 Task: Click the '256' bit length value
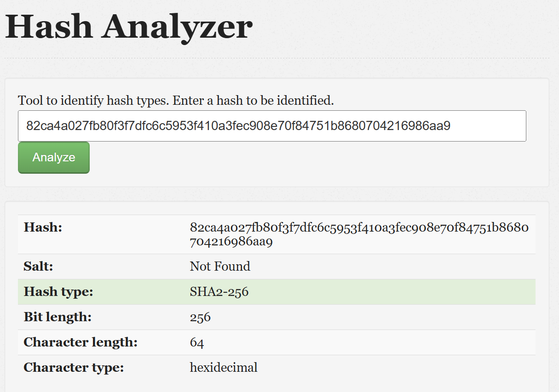200,317
